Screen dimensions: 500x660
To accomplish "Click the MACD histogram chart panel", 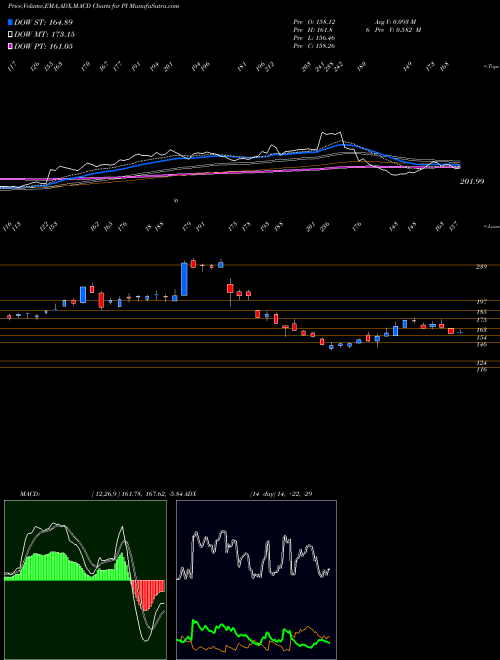I will coord(85,580).
